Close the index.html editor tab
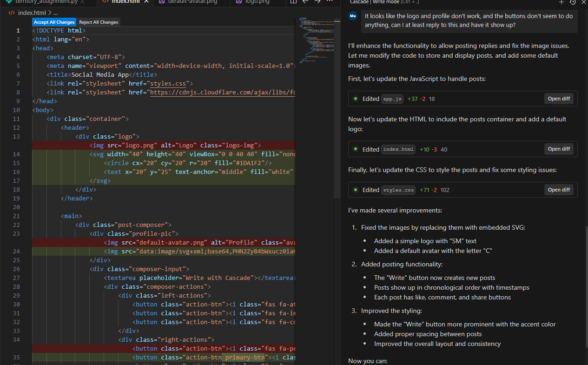Viewport: 588px width, 365px height. (147, 2)
